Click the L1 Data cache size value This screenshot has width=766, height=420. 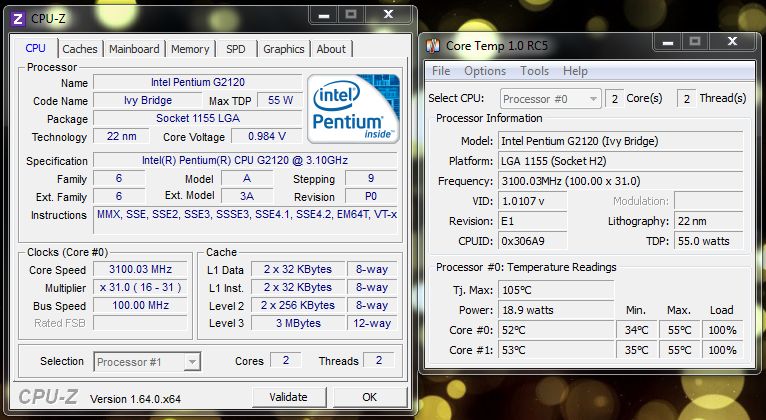point(298,269)
